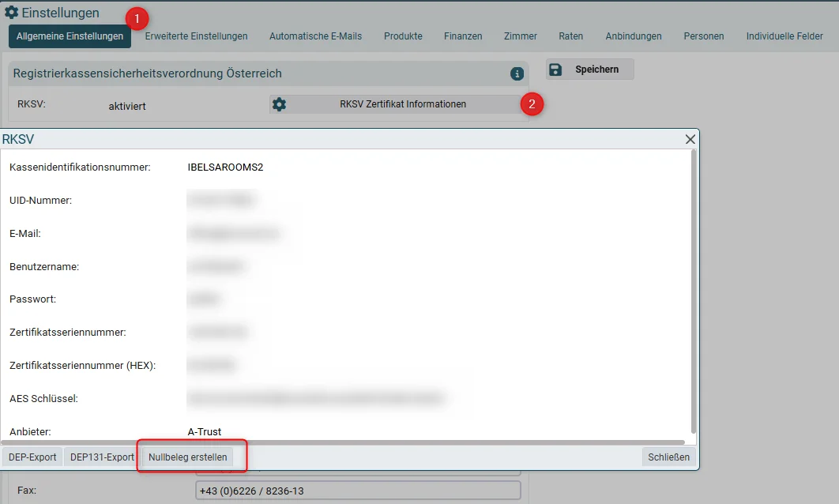Click the RKSV dialog vertical scrollbar
The width and height of the screenshot is (839, 504).
694,291
